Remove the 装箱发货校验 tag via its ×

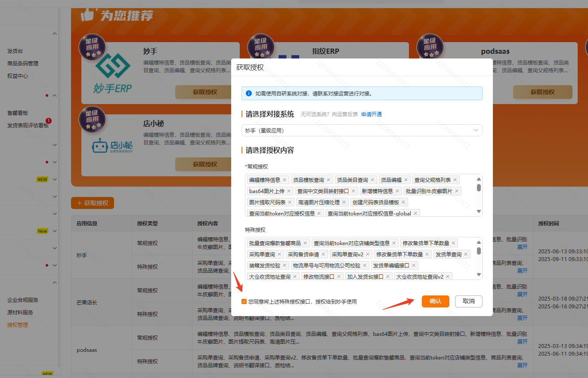[285, 265]
